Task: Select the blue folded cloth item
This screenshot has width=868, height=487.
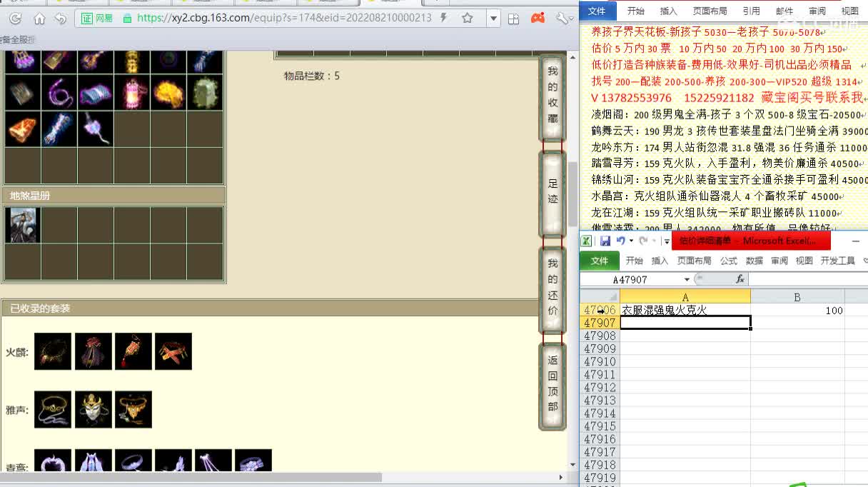Action: 96,92
